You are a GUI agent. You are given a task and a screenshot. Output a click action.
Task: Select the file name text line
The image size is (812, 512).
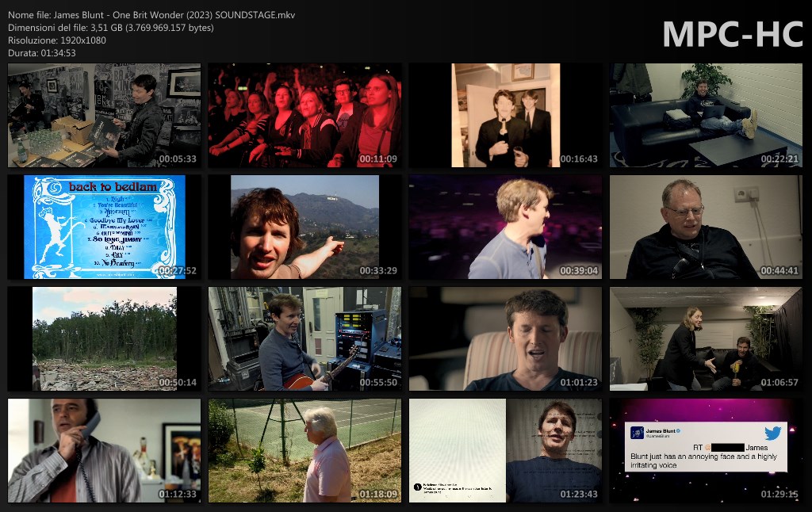point(151,16)
